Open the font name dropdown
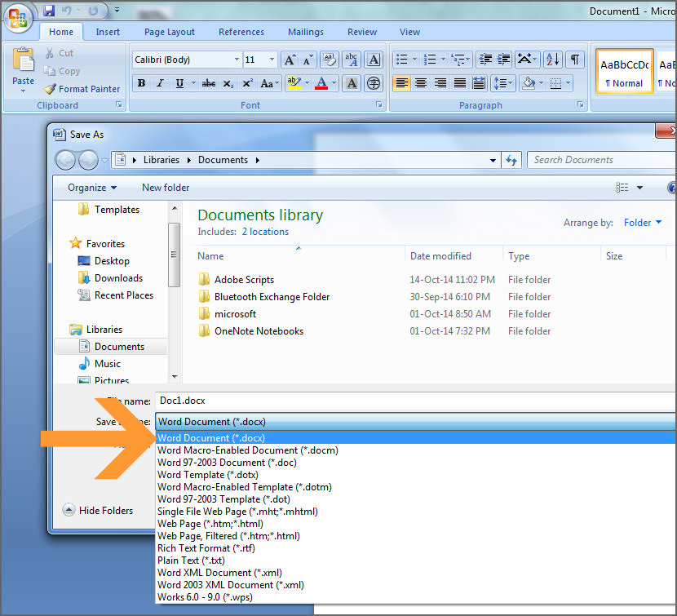The width and height of the screenshot is (677, 616). pyautogui.click(x=237, y=60)
